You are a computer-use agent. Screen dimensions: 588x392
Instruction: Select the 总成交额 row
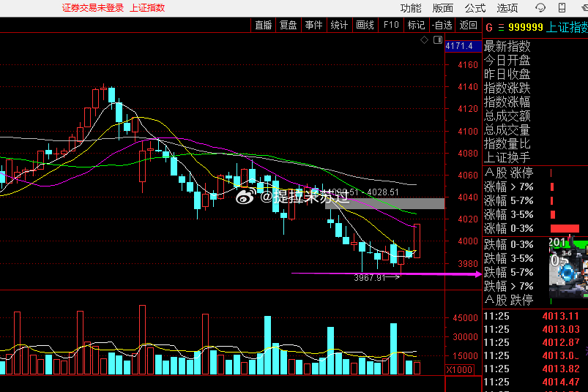[x=507, y=116]
